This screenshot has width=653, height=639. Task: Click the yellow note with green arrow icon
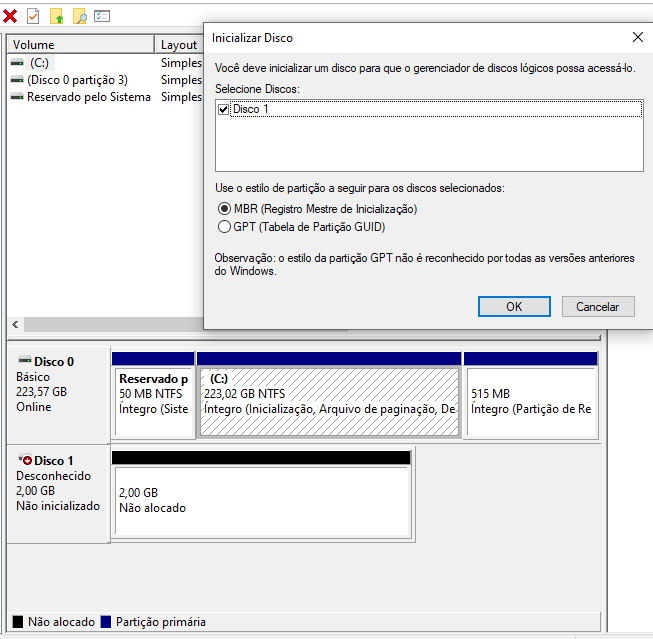tap(57, 17)
